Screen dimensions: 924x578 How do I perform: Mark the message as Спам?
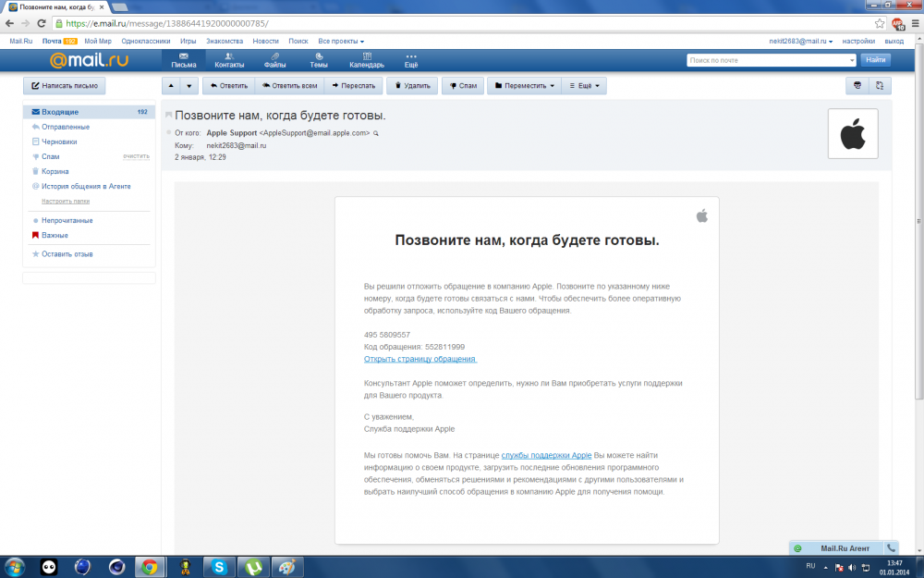tap(463, 85)
